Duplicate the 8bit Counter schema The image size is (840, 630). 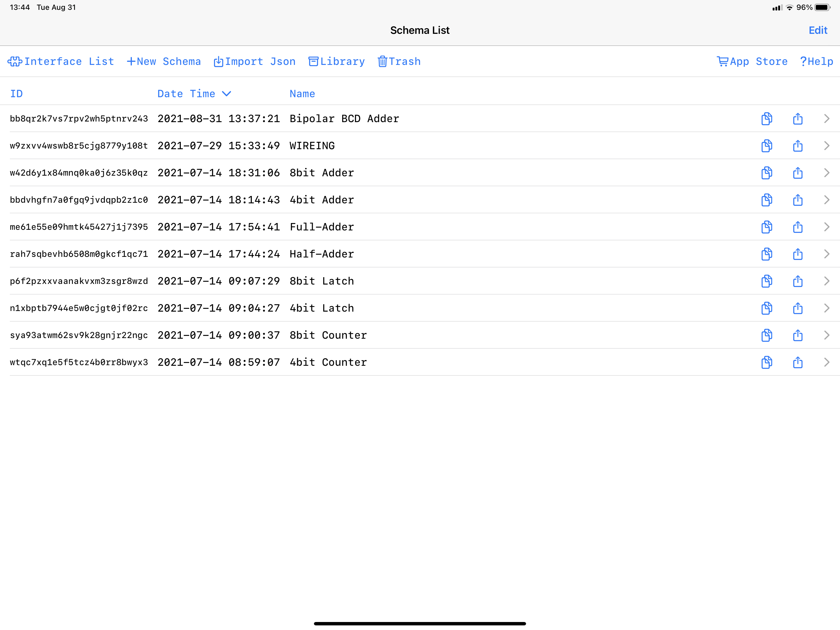click(766, 335)
